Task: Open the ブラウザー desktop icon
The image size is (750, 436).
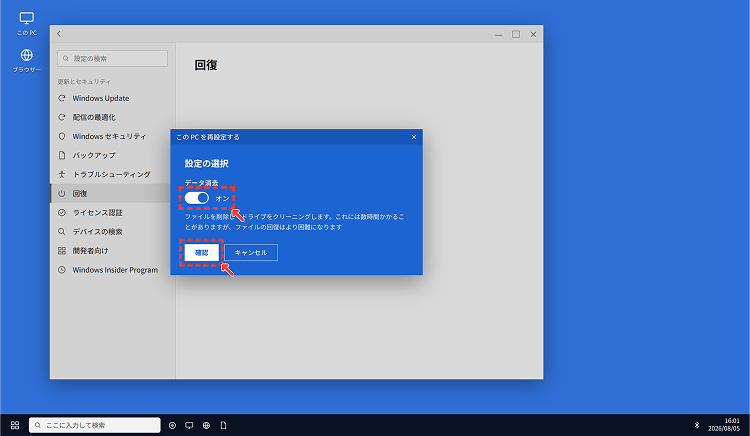Action: [27, 60]
